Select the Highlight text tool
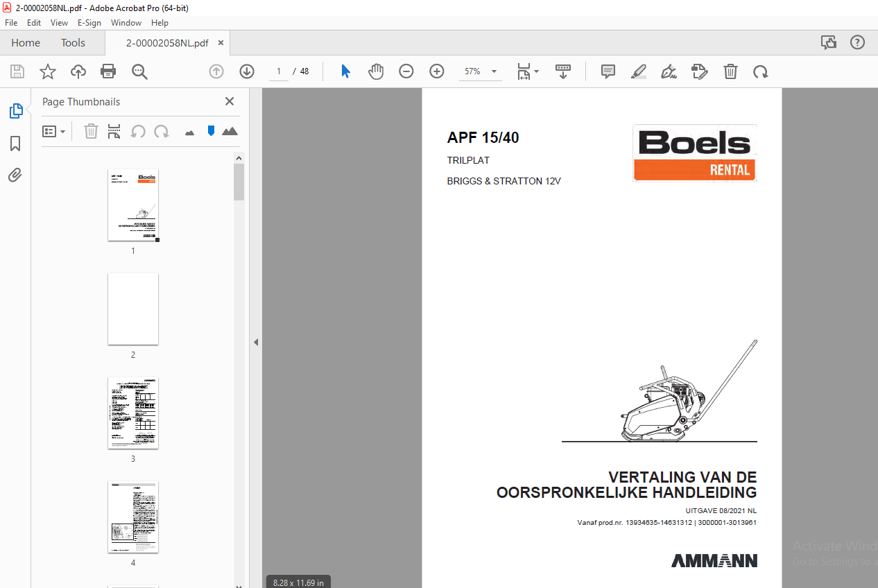 click(639, 71)
